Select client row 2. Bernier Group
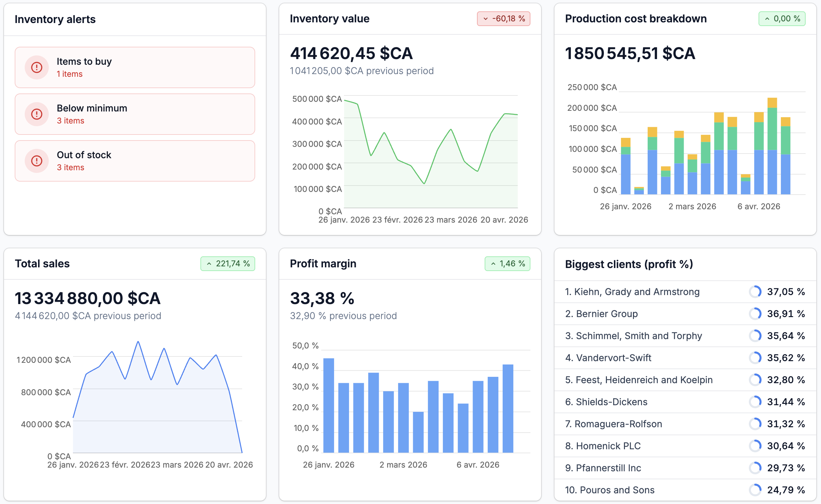Viewport: 821px width, 504px height. [x=685, y=314]
